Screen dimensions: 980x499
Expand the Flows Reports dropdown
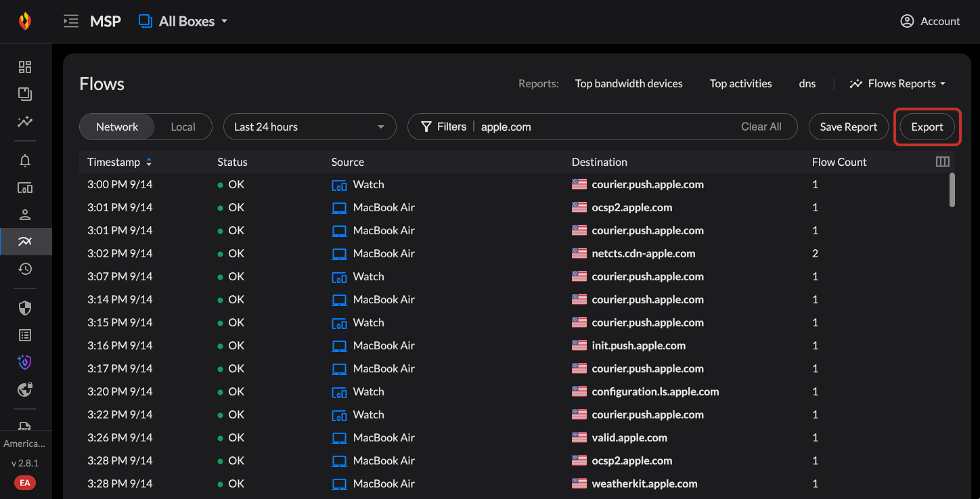(898, 84)
